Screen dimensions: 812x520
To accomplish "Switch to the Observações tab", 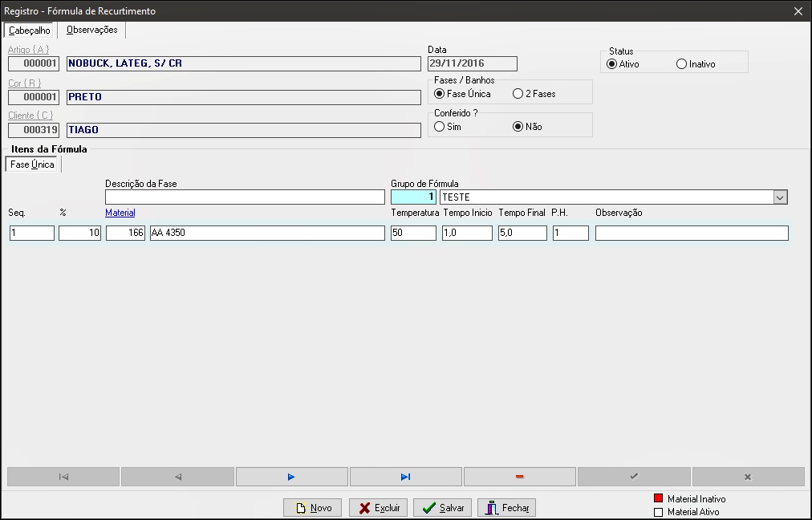I will [x=91, y=30].
